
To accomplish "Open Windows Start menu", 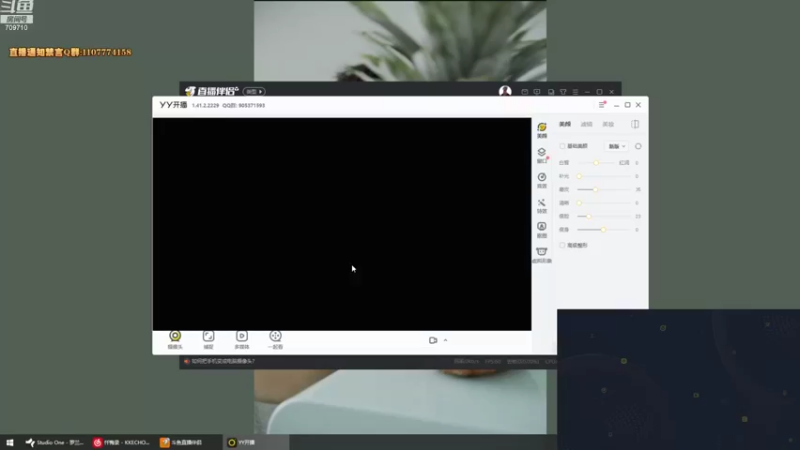I will 10,442.
